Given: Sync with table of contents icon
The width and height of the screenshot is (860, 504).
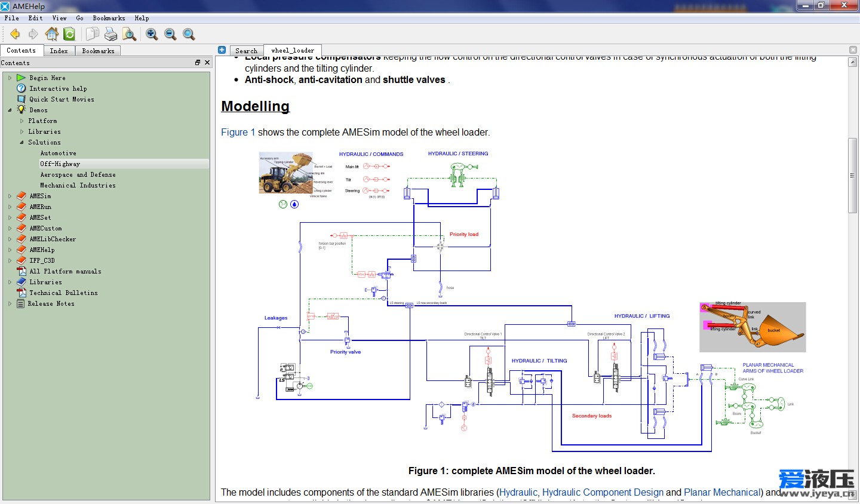Looking at the screenshot, I should pos(69,34).
